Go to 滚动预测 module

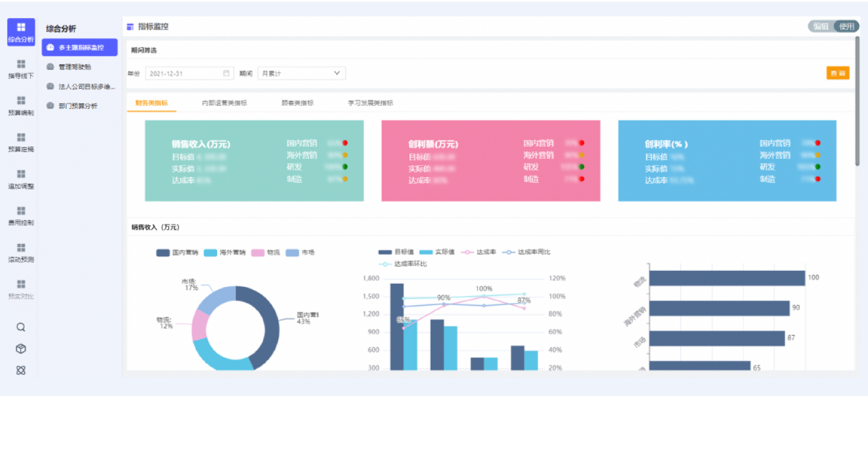(21, 252)
